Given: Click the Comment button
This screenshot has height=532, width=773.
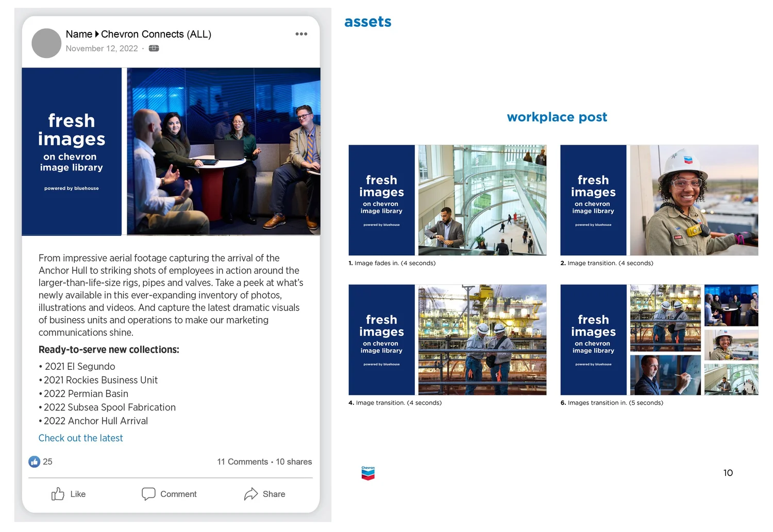Looking at the screenshot, I should (169, 494).
